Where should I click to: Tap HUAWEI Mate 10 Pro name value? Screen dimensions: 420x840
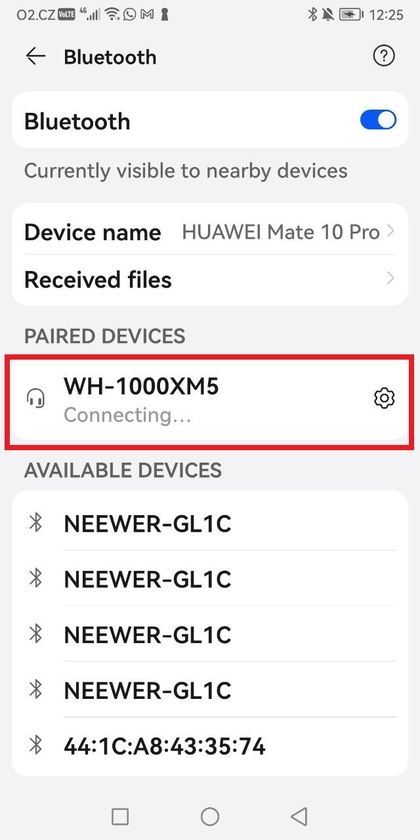click(x=281, y=232)
